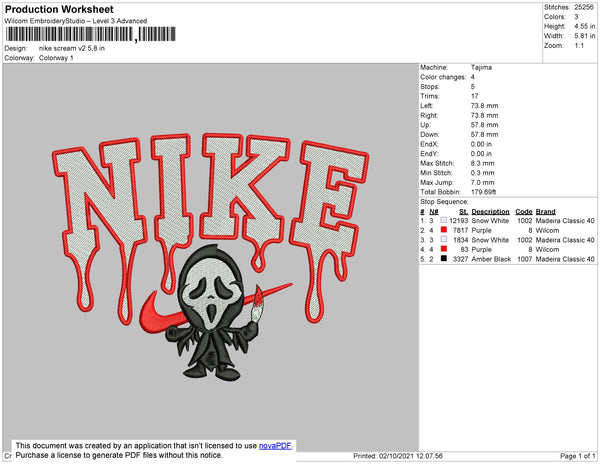Screen dimensions: 600x464
Task: Click the 'N#' column header
Action: click(434, 212)
